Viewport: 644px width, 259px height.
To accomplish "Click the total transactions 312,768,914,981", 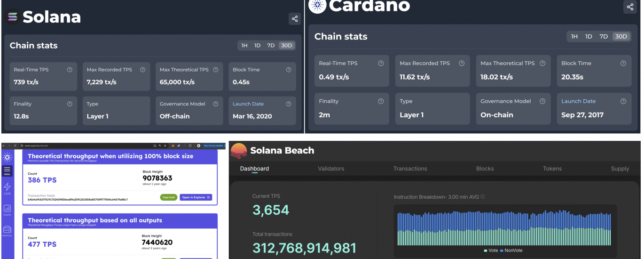I will pos(305,248).
